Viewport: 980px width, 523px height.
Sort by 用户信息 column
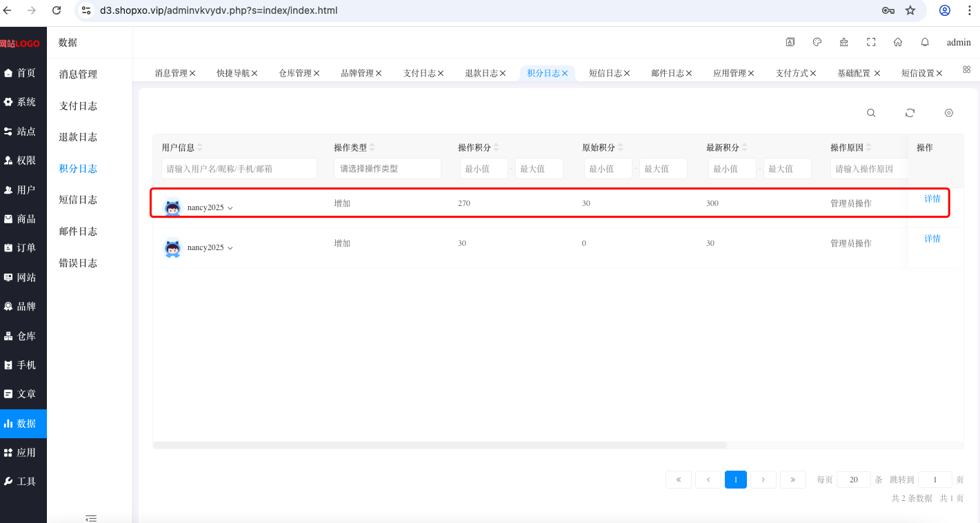200,147
